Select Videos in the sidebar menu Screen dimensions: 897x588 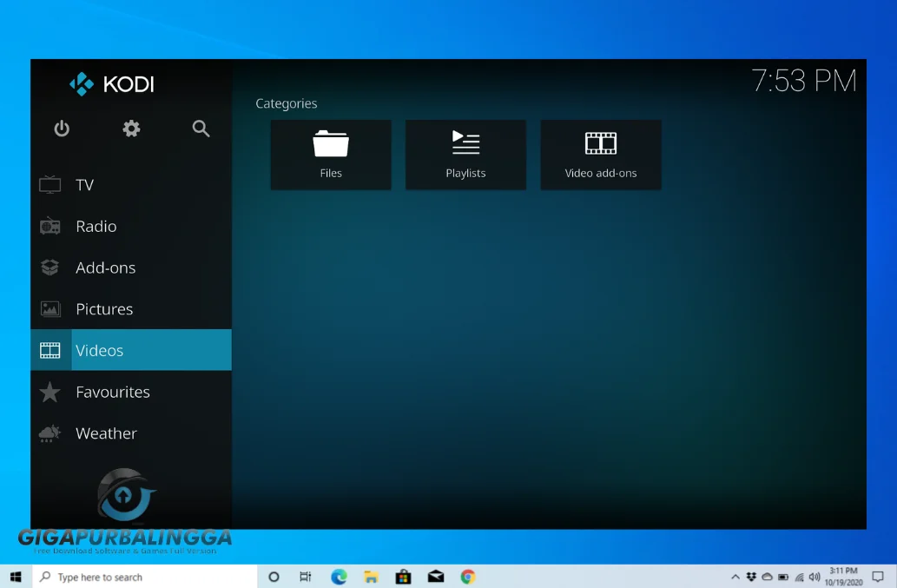[99, 350]
